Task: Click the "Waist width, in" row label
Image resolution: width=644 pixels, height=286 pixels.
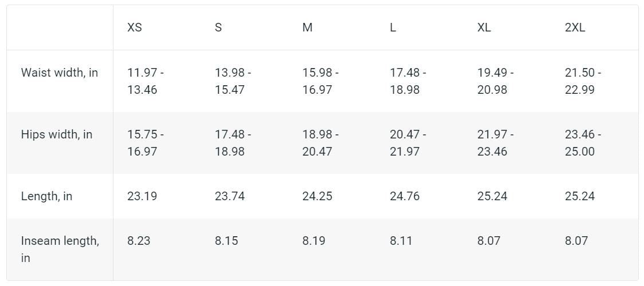Action: pyautogui.click(x=60, y=73)
